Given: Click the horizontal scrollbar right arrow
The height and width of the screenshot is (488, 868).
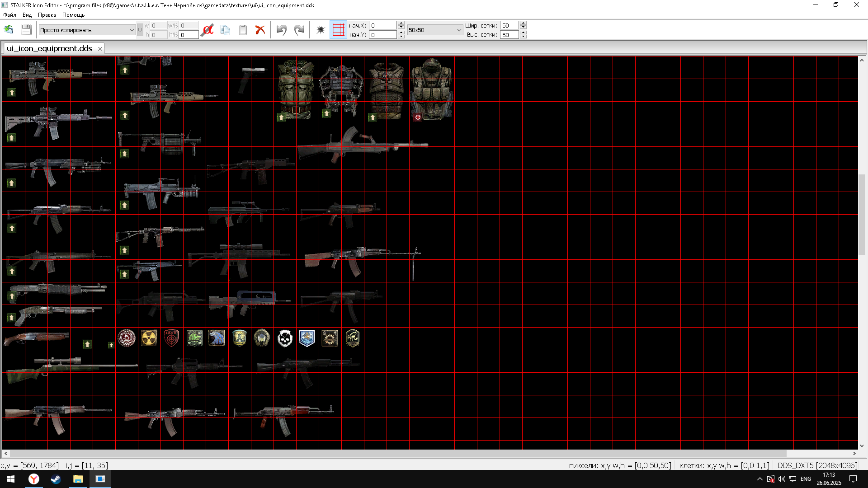Looking at the screenshot, I should coord(854,453).
